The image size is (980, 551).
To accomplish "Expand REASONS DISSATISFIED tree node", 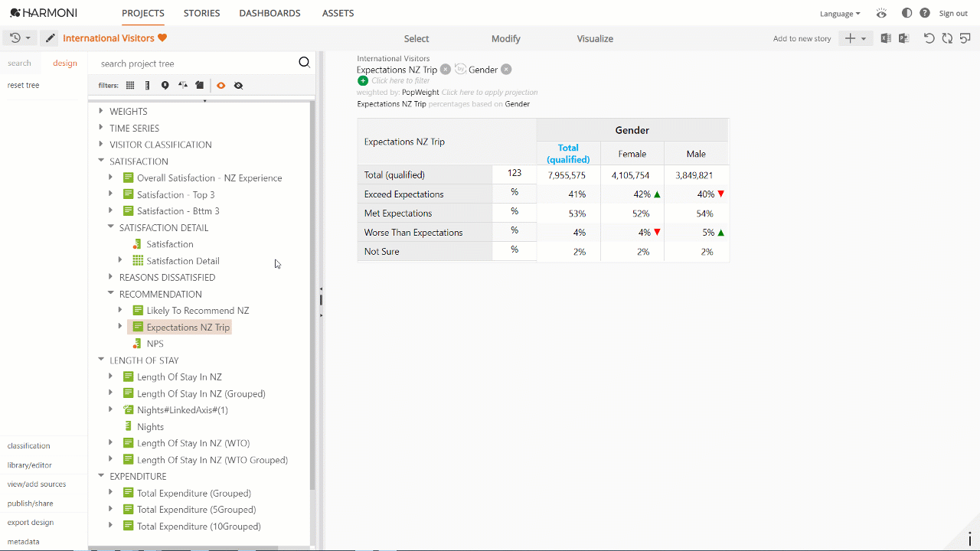I will tap(111, 277).
